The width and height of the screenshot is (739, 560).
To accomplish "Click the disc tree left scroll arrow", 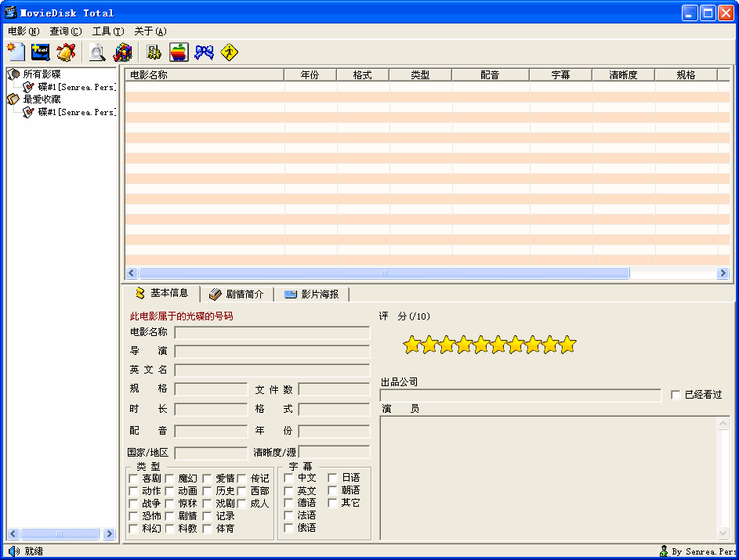I will click(13, 533).
